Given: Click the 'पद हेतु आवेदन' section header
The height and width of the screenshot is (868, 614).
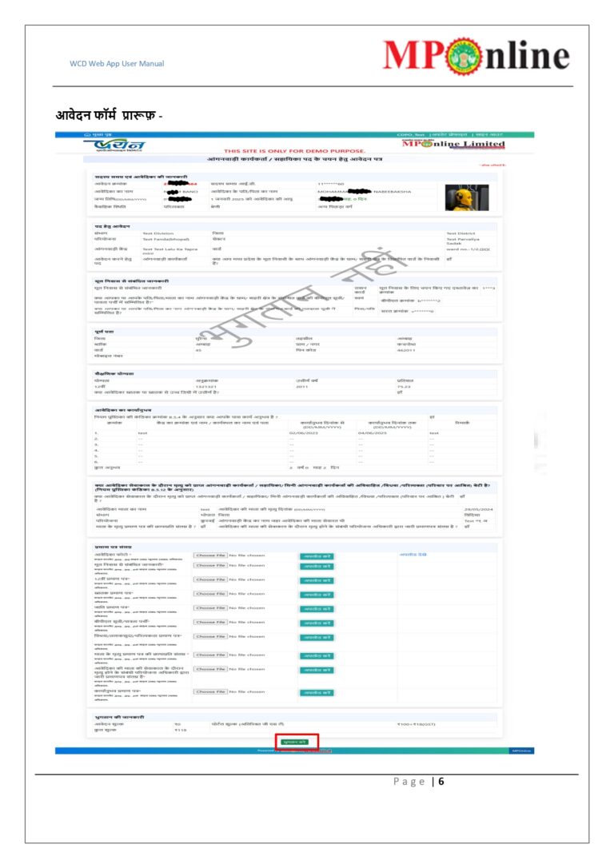Looking at the screenshot, I should [x=112, y=226].
